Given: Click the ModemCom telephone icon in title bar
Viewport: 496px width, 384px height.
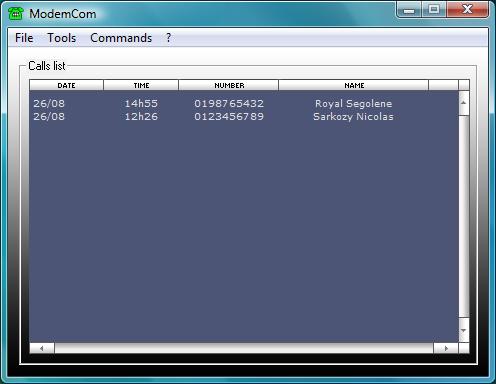Looking at the screenshot, I should [16, 14].
